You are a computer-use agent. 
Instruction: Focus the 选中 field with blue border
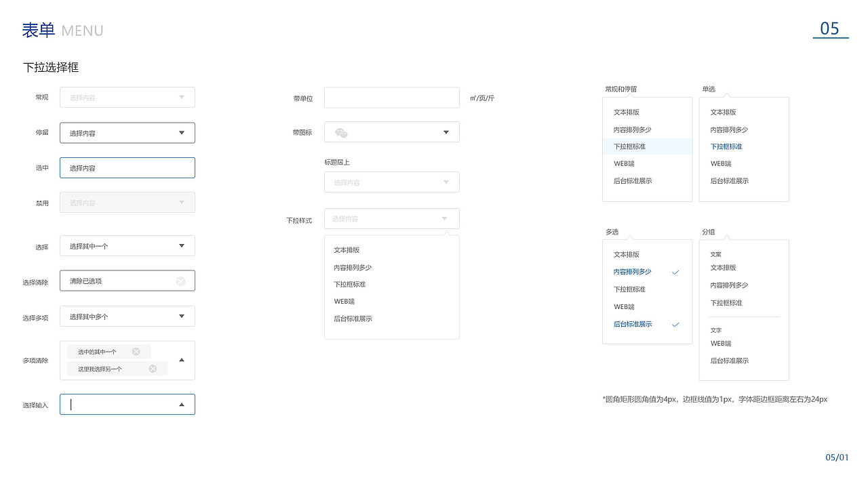click(127, 167)
